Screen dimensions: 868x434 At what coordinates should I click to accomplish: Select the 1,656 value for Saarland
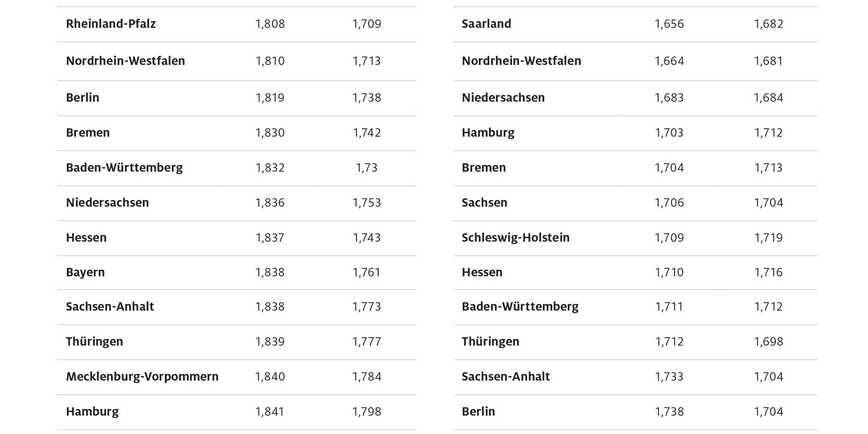click(669, 24)
